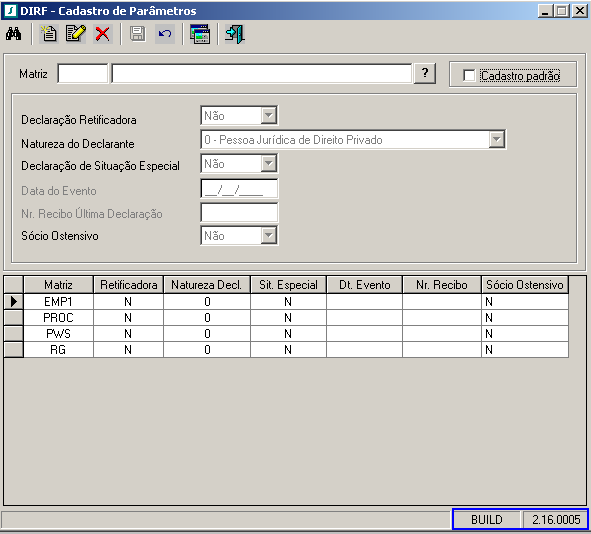Viewport: 591px width, 534px height.
Task: Click the exit door icon
Action: pos(235,34)
